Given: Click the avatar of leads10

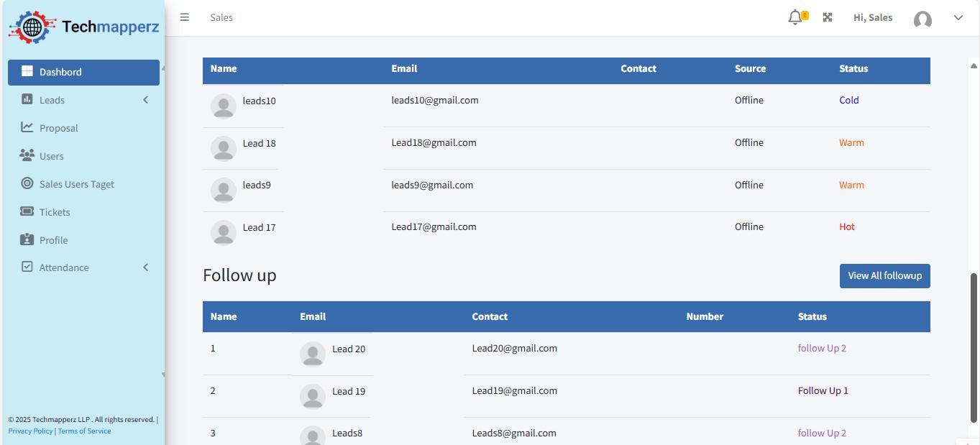Looking at the screenshot, I should click(x=224, y=106).
